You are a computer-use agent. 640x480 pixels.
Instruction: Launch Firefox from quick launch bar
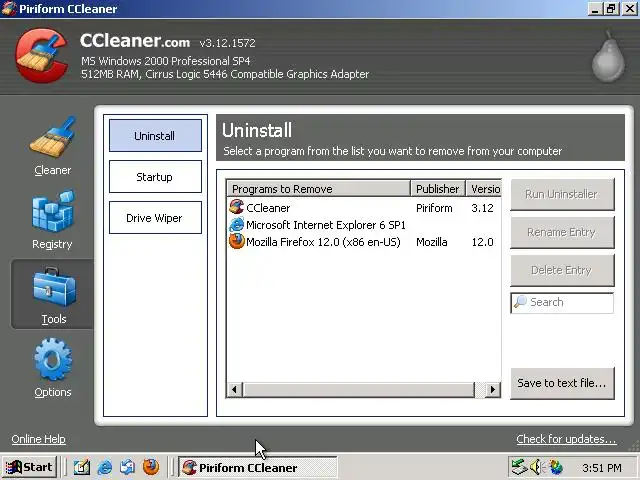151,467
